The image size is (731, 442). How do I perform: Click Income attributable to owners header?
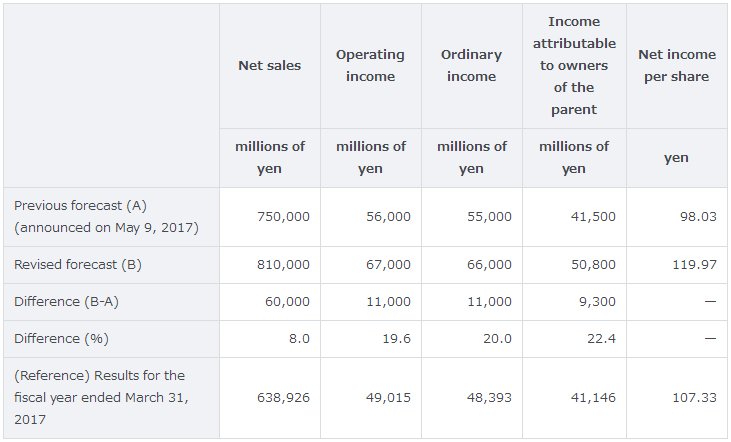tap(573, 66)
